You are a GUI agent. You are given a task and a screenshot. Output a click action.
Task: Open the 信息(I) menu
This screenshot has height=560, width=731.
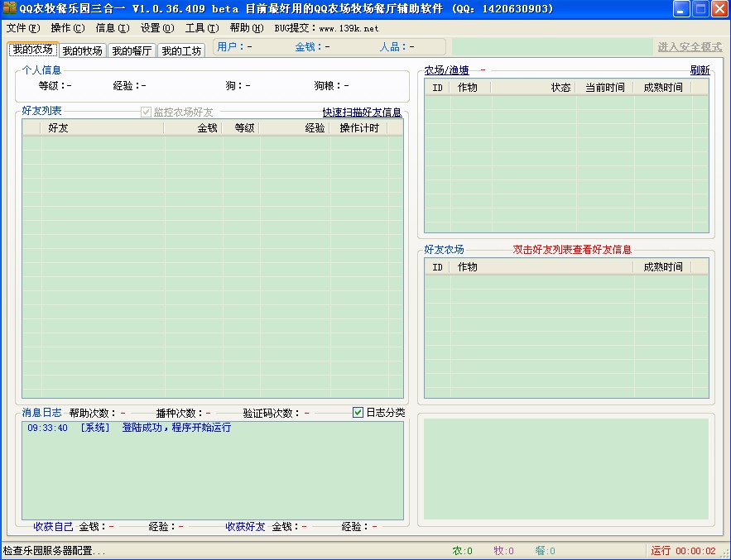[113, 28]
